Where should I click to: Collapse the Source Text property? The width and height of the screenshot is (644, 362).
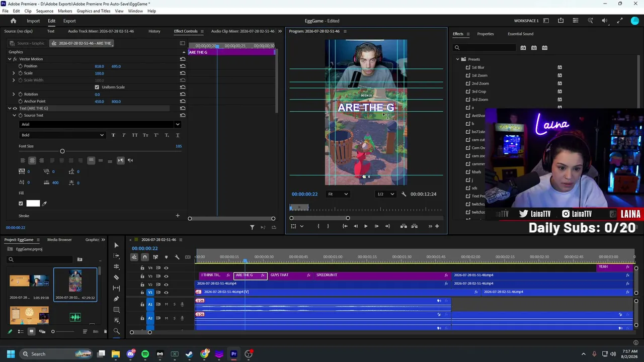[14, 115]
